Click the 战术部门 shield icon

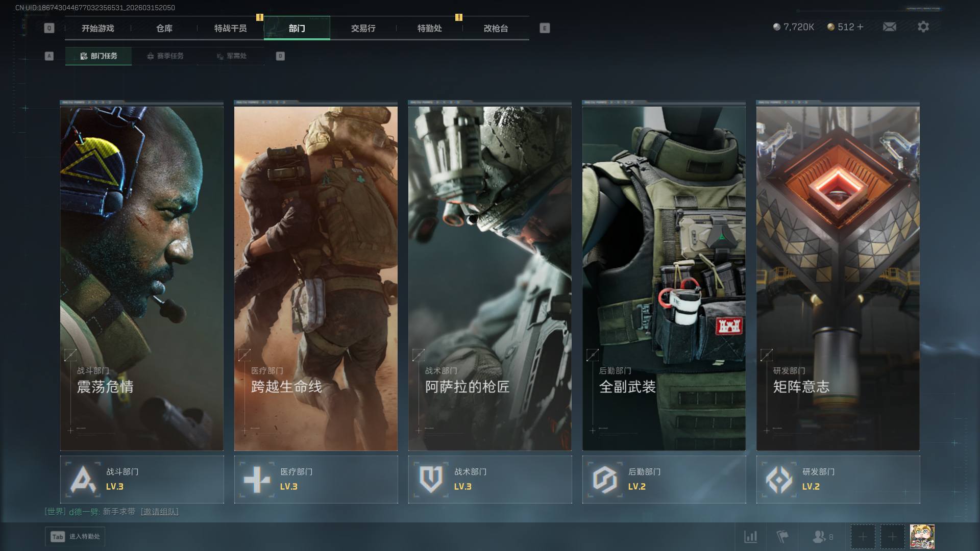pyautogui.click(x=431, y=480)
